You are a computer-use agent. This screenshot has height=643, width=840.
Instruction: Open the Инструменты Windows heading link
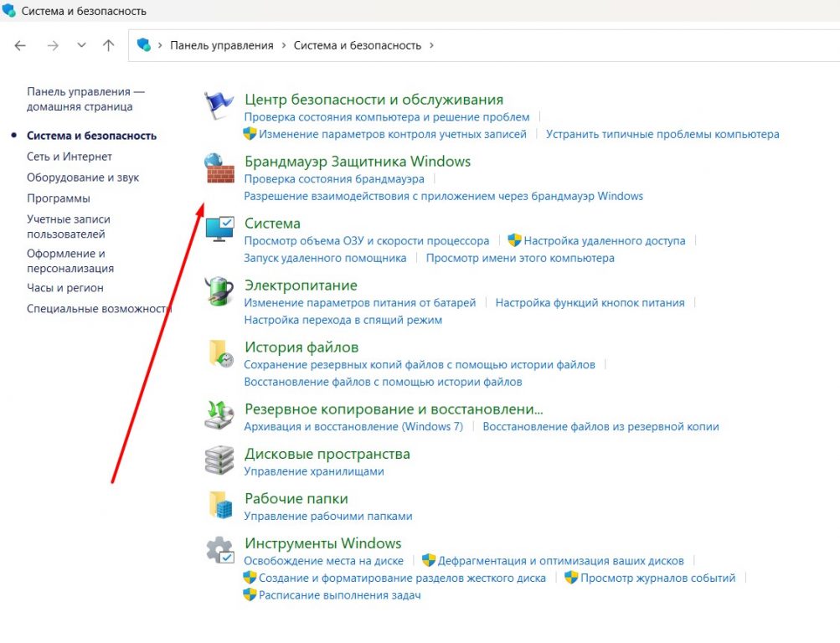(x=323, y=543)
